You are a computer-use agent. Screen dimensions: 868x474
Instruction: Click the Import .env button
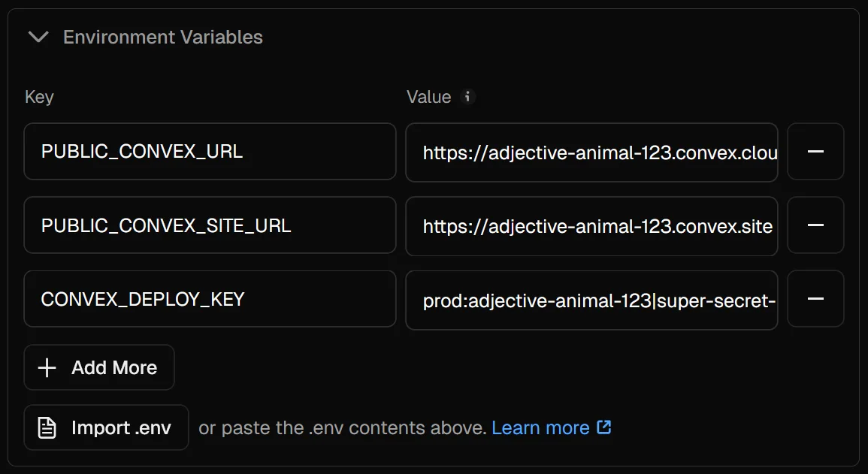tap(106, 427)
